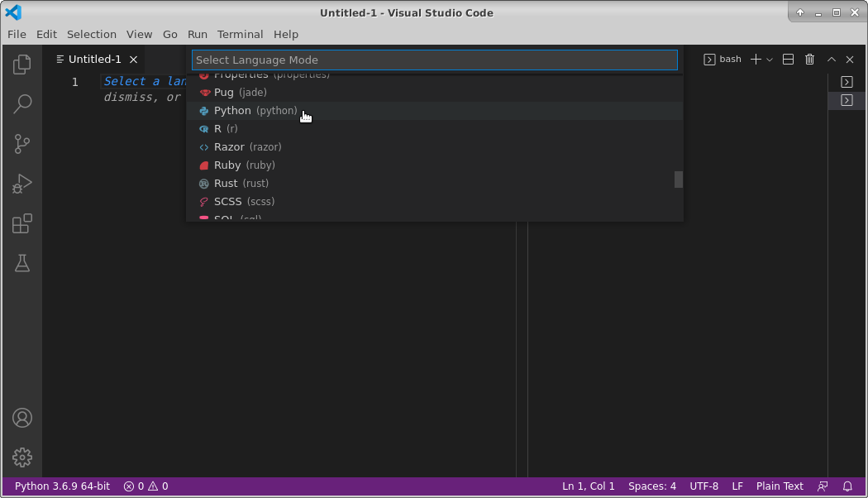The image size is (868, 498).
Task: Open the Source Control view
Action: pos(21,144)
